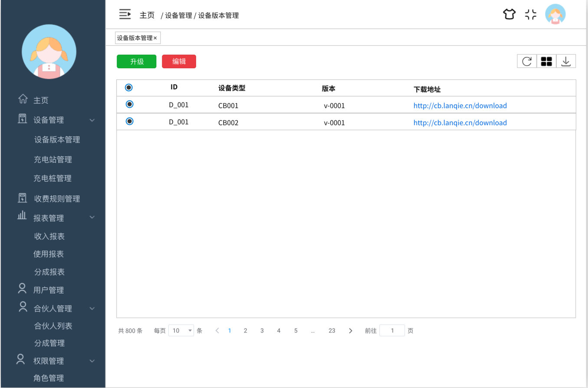Click the person icon beside 权限管理
Image resolution: width=588 pixels, height=388 pixels.
pos(20,359)
